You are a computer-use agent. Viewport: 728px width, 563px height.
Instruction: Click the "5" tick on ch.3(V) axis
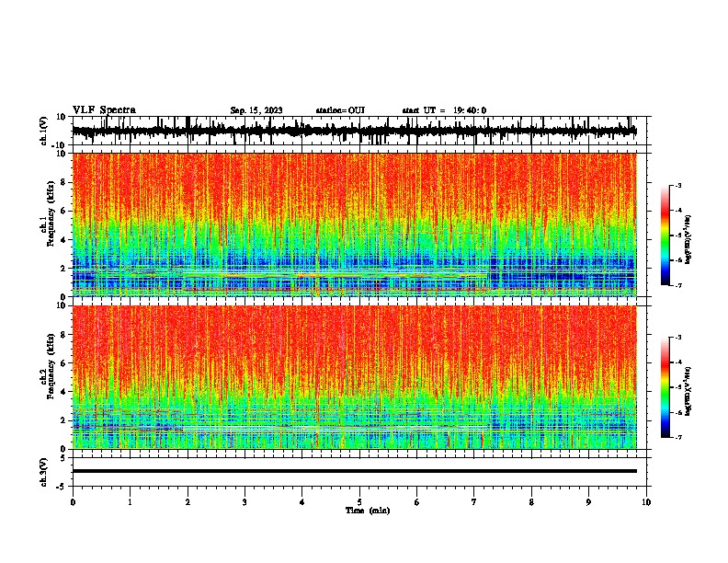[x=64, y=458]
